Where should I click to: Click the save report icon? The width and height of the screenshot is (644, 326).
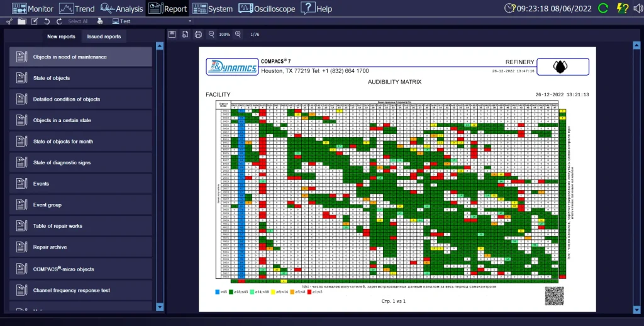pyautogui.click(x=172, y=35)
